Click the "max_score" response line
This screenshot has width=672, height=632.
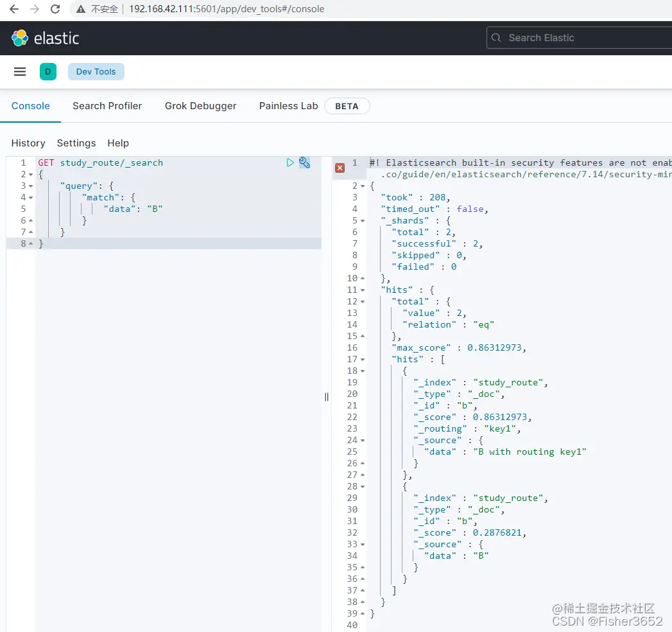tap(458, 347)
